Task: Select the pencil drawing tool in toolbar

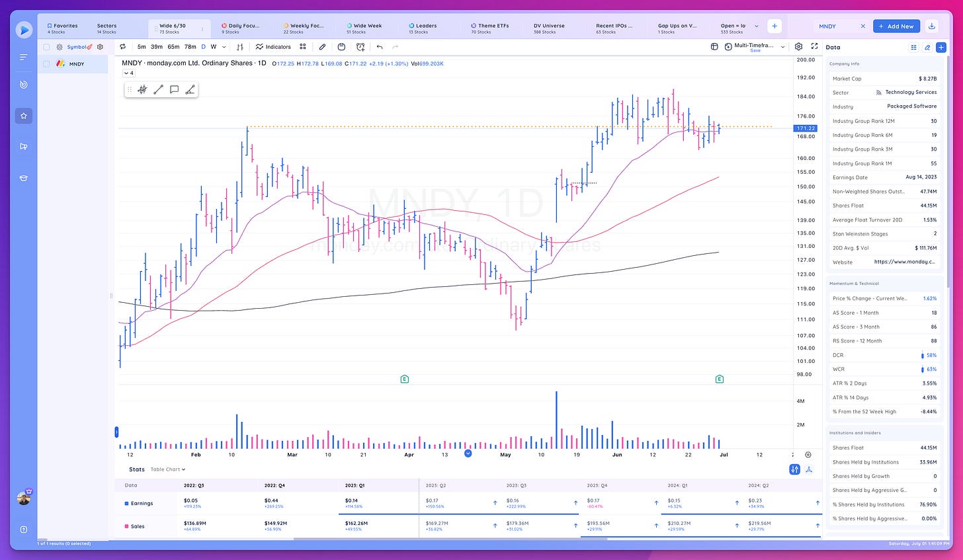Action: 322,47
